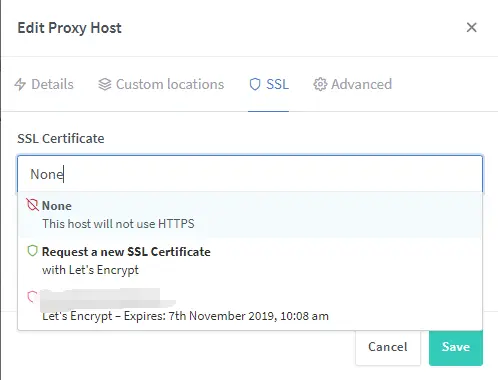The width and height of the screenshot is (498, 380).
Task: Pick the 'with Let's Encrypt' option line
Action: tap(90, 270)
